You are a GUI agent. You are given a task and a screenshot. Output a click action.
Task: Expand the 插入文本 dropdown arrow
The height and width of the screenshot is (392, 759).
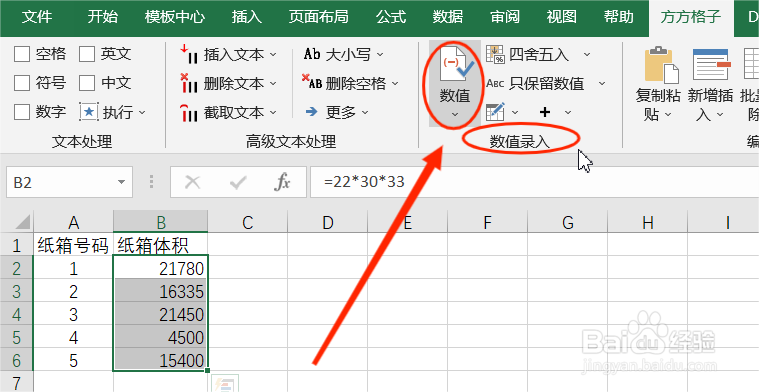[273, 55]
